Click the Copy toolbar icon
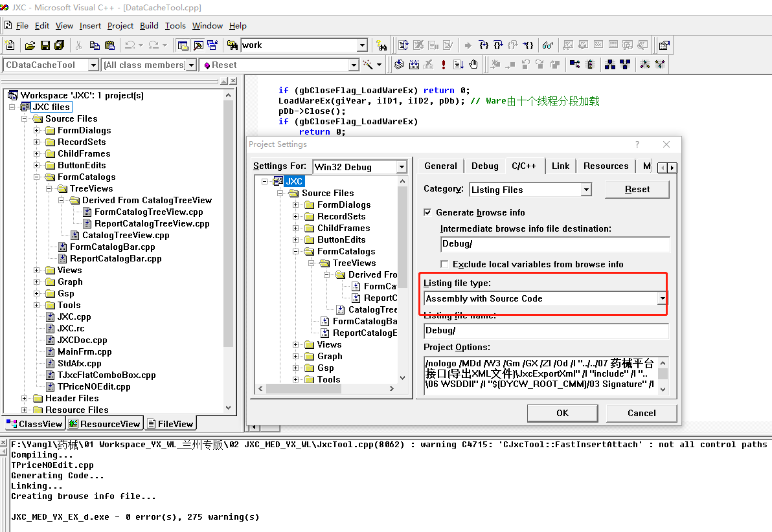Image resolution: width=772 pixels, height=532 pixels. pos(95,45)
